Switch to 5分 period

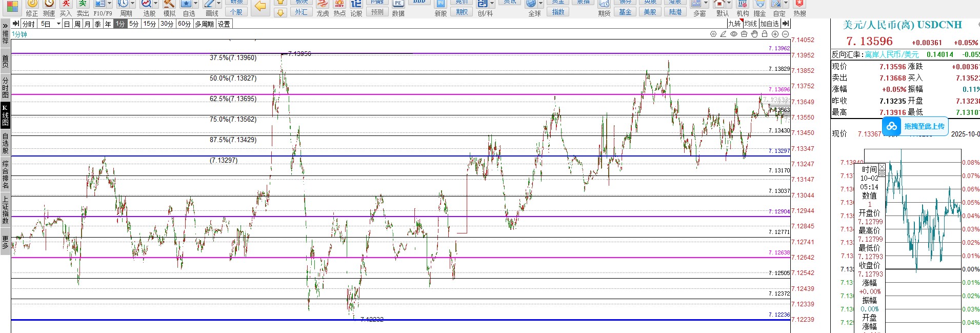(x=134, y=24)
